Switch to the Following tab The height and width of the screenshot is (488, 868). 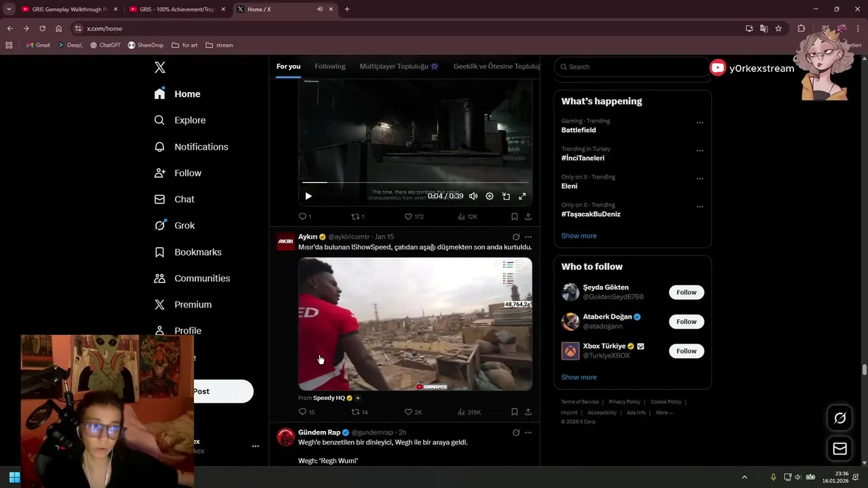click(x=330, y=66)
